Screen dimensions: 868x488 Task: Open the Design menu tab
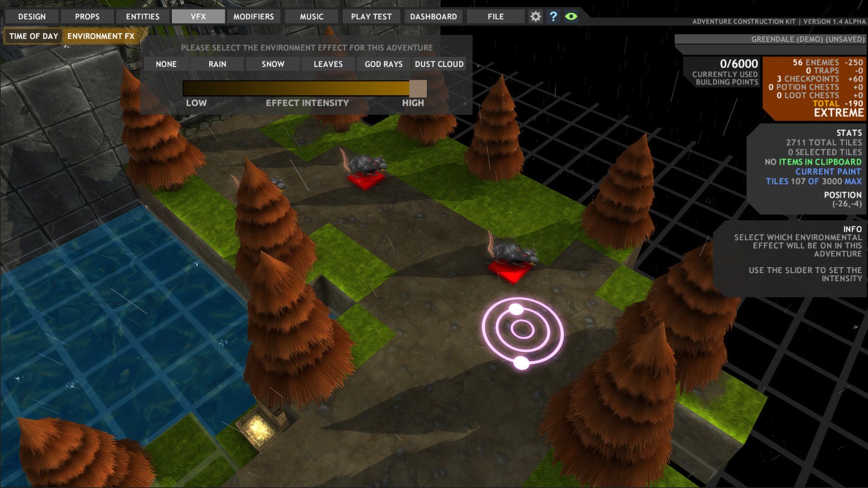(32, 17)
